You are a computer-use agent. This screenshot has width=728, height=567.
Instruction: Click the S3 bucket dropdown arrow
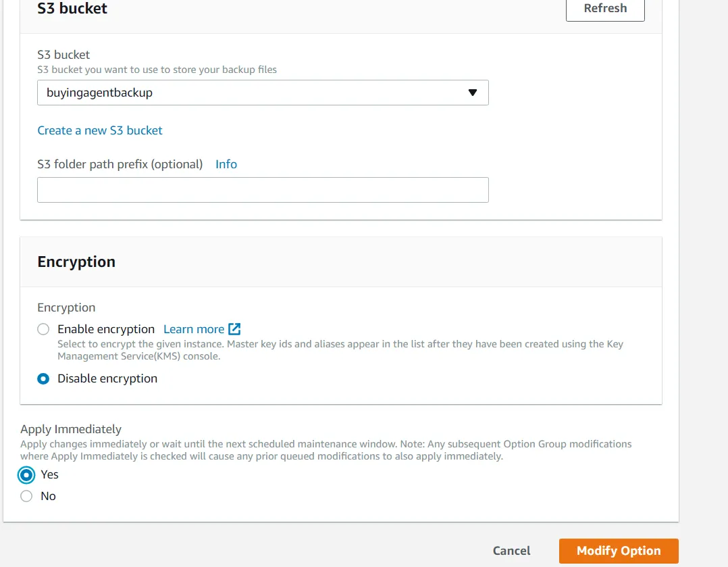tap(473, 93)
